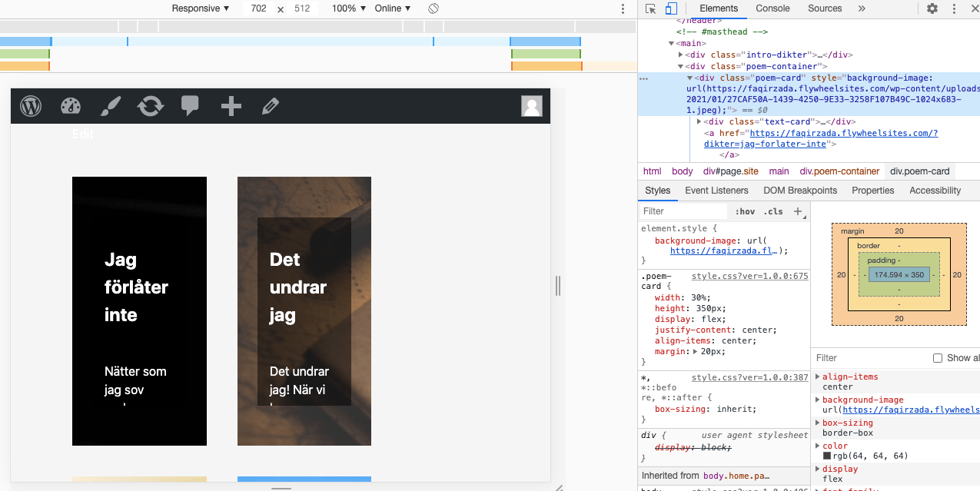Open device toolbar three-dot menu
Viewport: 980px width, 491px height.
point(623,8)
